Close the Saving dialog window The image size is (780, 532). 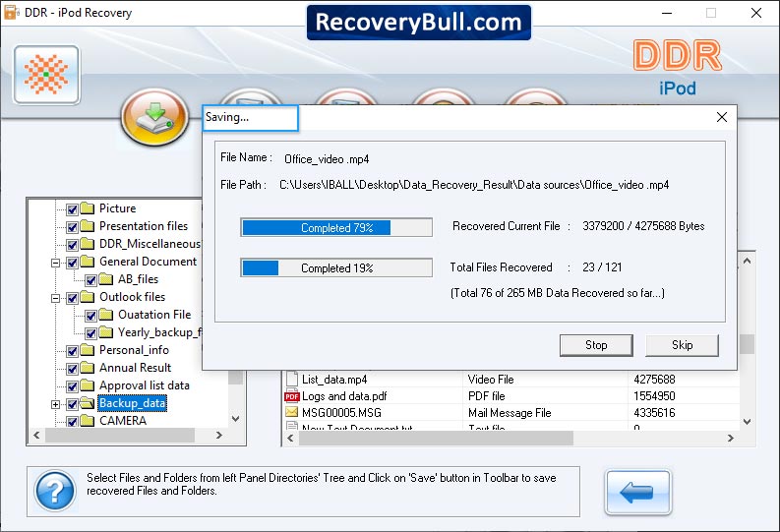722,117
